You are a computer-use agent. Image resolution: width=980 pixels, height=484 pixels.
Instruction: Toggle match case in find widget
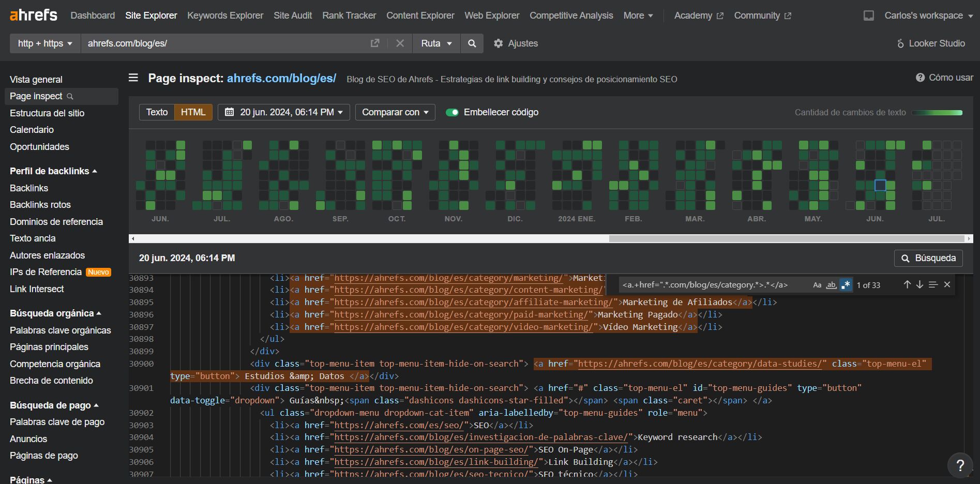coord(817,285)
